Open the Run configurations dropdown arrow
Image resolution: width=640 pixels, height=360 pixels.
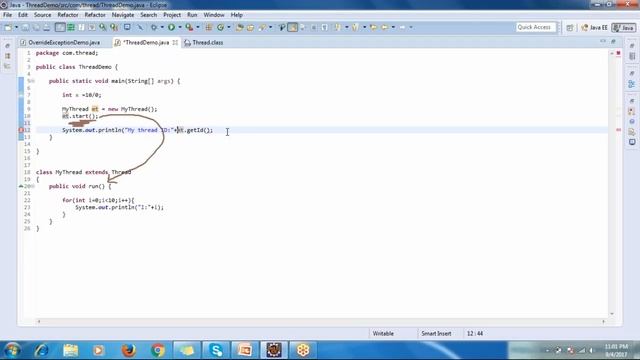(180, 27)
